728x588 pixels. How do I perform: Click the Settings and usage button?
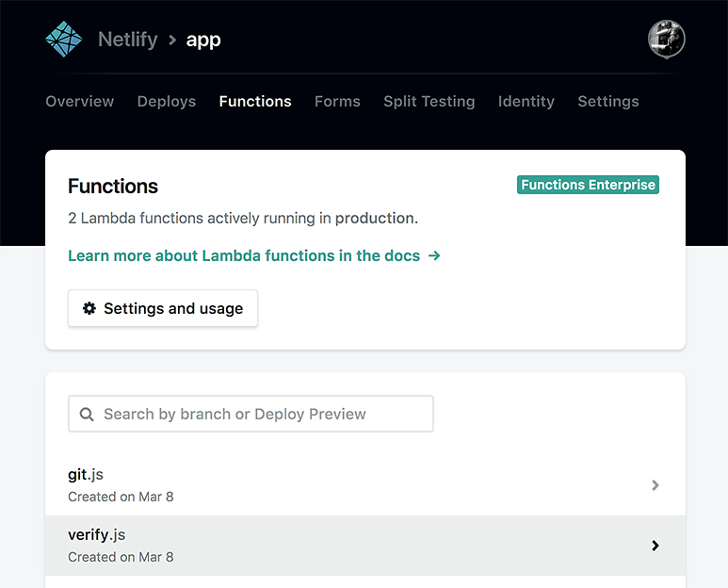pyautogui.click(x=163, y=308)
